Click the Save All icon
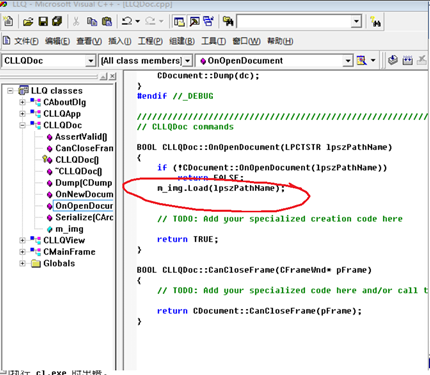 (57, 21)
